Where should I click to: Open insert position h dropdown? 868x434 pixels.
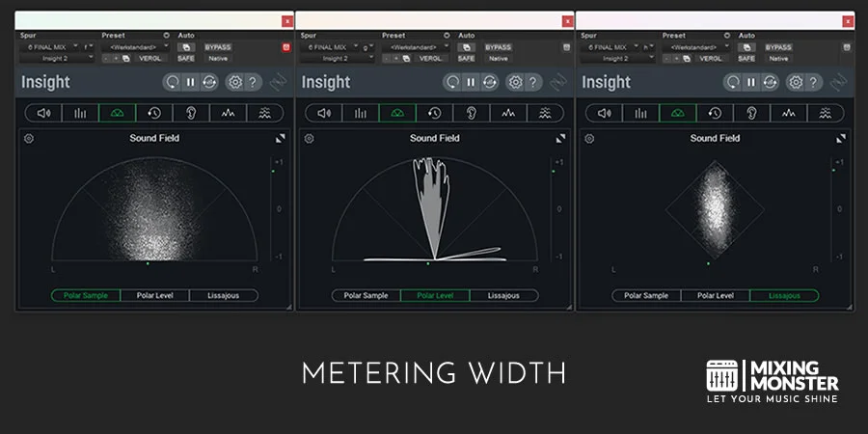[x=649, y=47]
